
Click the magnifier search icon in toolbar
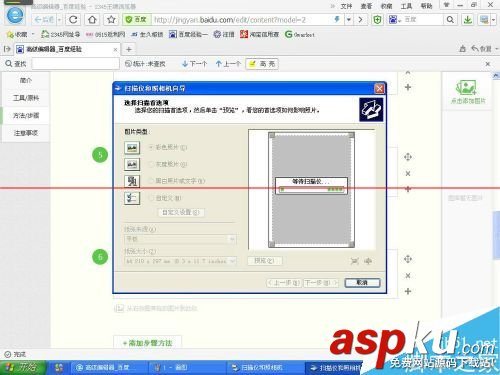[x=450, y=20]
